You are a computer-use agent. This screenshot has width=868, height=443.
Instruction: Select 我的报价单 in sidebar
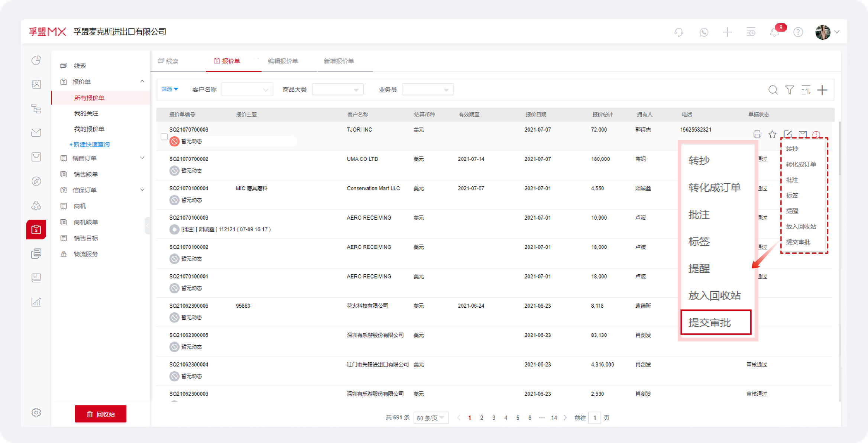[x=89, y=129]
